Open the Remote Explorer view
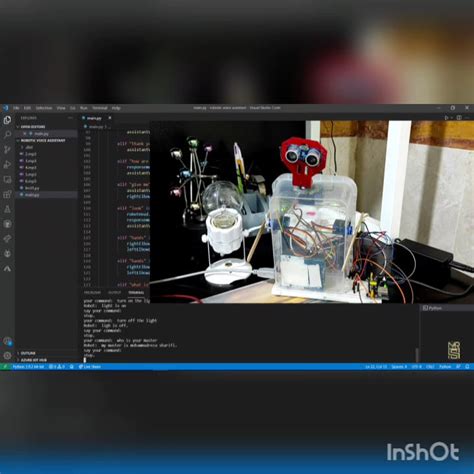This screenshot has height=474, width=474. click(7, 179)
